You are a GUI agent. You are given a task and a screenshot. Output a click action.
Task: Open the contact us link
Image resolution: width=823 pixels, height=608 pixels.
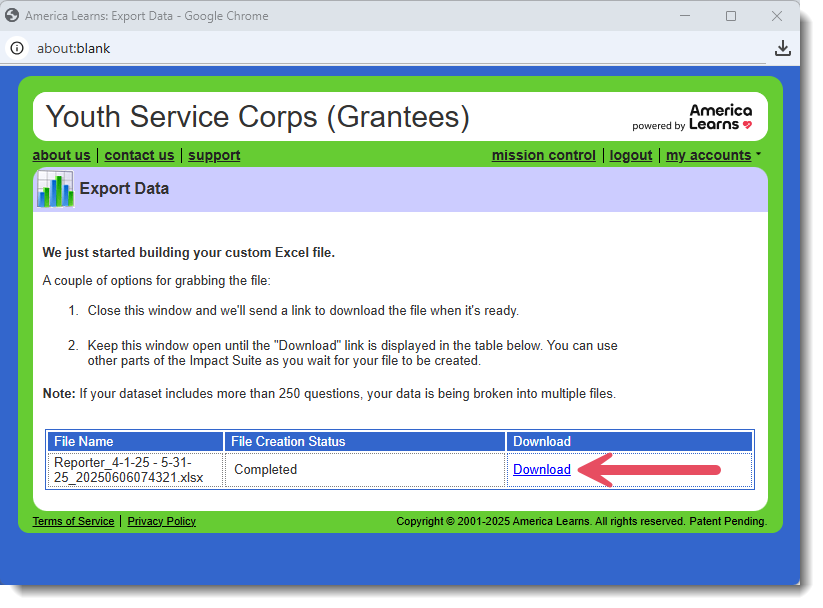[139, 155]
